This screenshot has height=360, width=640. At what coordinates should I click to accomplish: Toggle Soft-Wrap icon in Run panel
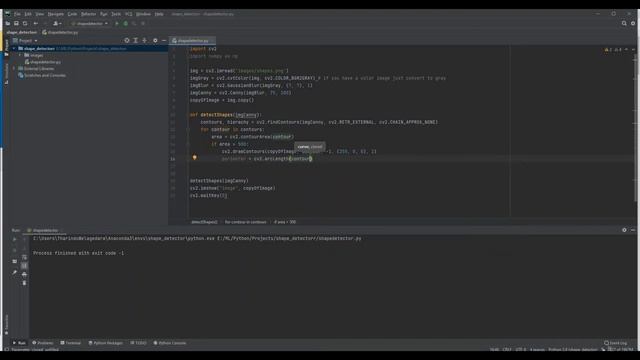(x=24, y=257)
